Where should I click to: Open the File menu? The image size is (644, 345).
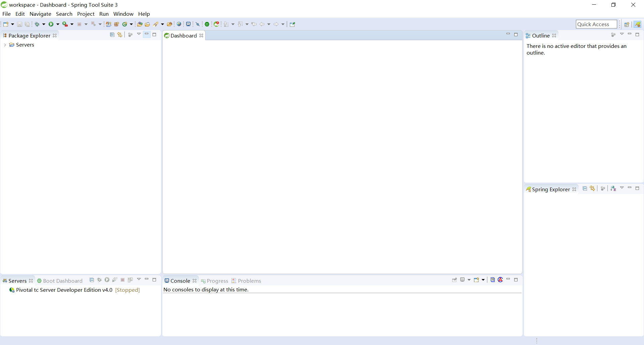[x=6, y=14]
